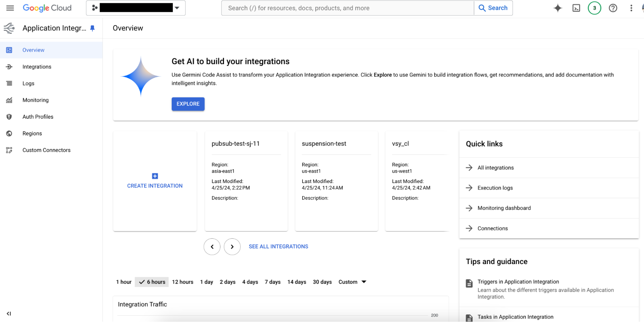Open Custom Connectors
This screenshot has width=644, height=322.
(46, 150)
